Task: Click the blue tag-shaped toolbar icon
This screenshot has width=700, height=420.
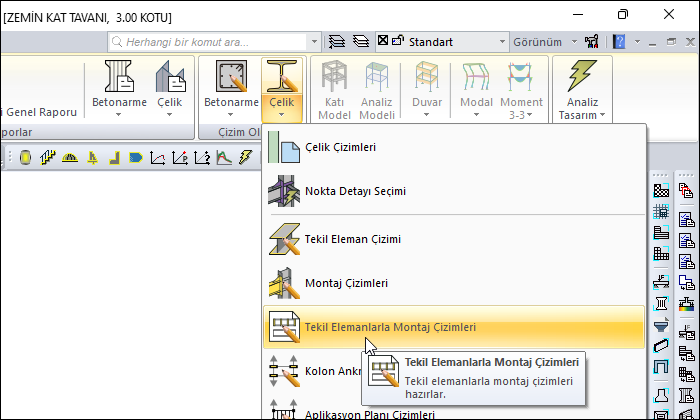Action: click(x=136, y=158)
